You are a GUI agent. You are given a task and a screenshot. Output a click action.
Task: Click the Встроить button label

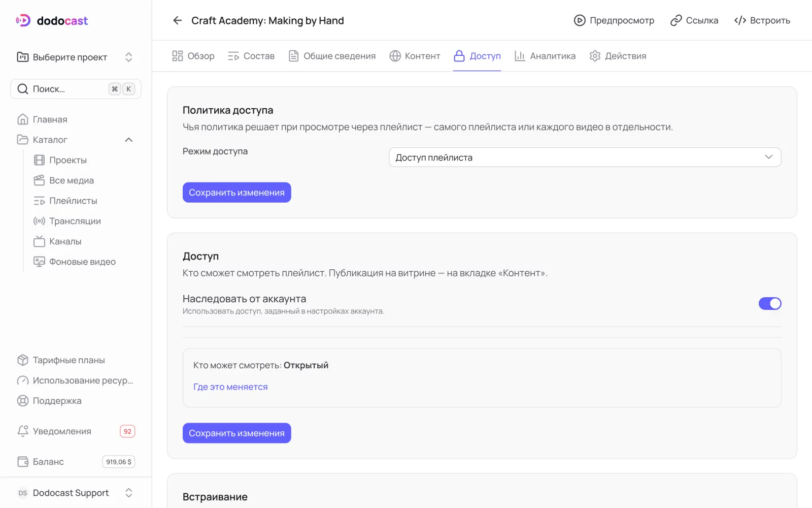point(770,20)
